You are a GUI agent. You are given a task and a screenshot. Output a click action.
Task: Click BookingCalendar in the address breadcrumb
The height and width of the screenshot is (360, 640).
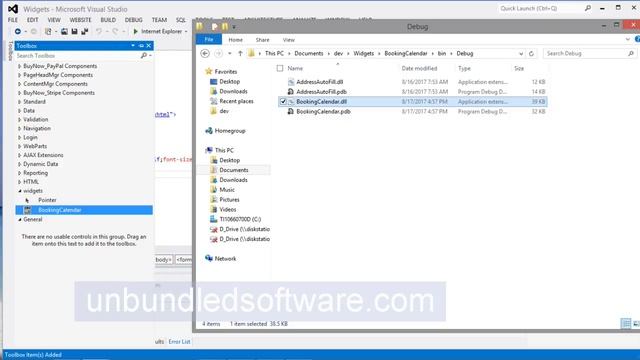(406, 53)
